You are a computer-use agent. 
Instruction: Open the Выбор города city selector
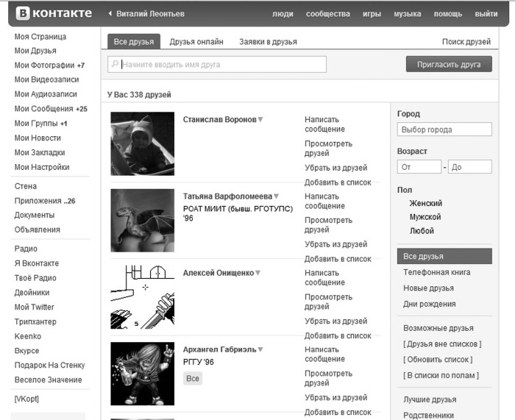click(x=444, y=129)
